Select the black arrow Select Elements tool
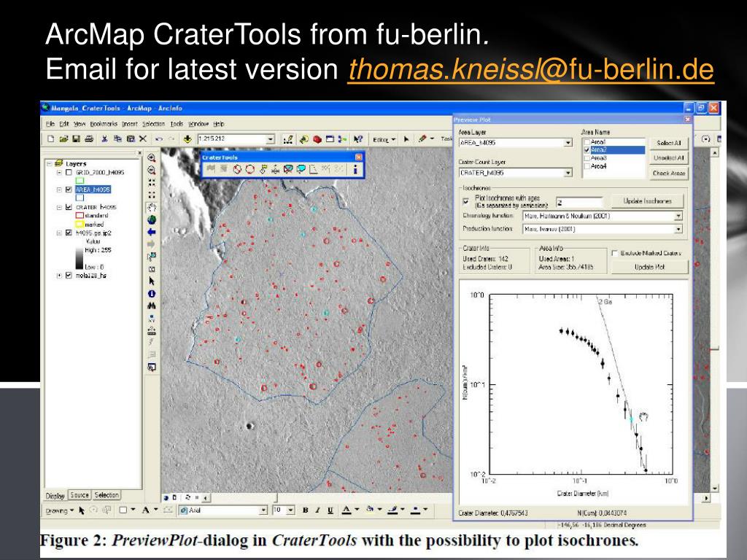The height and width of the screenshot is (560, 747). tap(152, 281)
